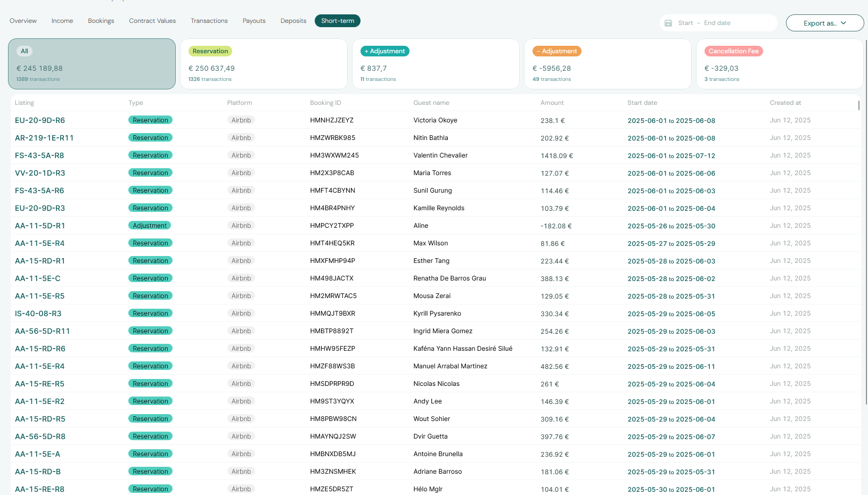Select the "All" transactions filter card
The height and width of the screenshot is (495, 868).
pos(92,64)
